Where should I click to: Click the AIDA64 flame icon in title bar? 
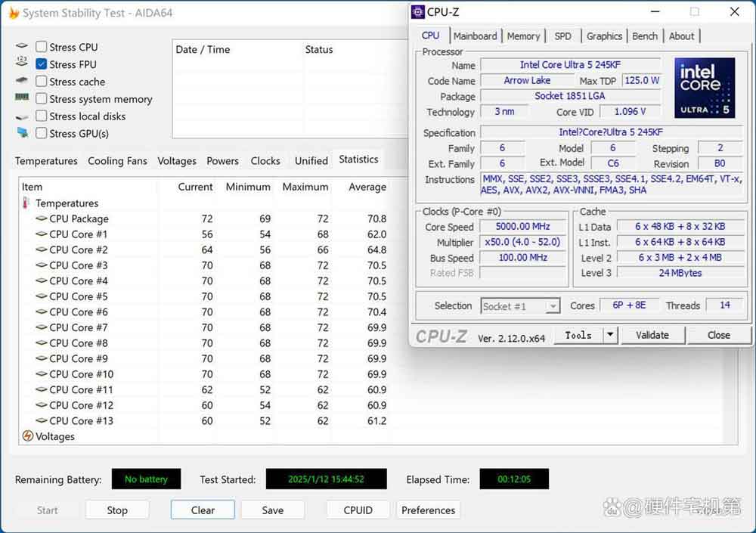(x=13, y=13)
